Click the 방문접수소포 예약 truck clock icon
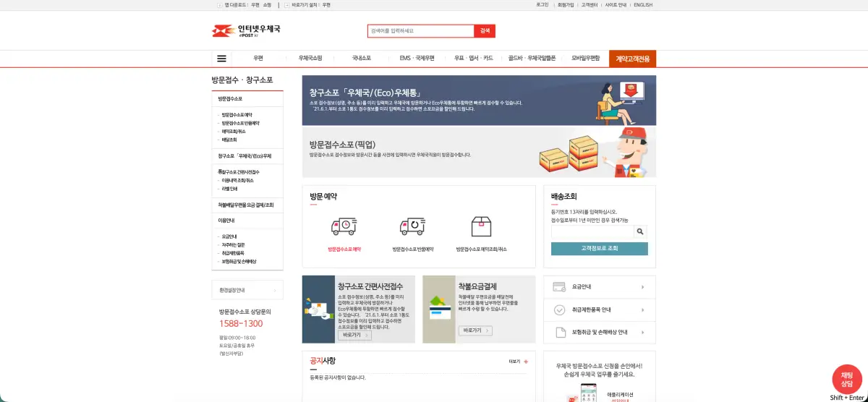Image resolution: width=868 pixels, height=402 pixels. [344, 226]
